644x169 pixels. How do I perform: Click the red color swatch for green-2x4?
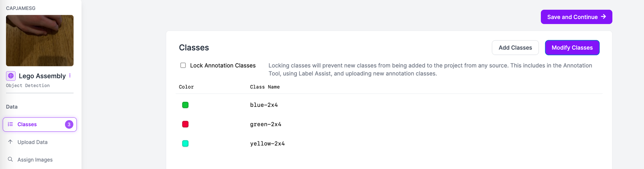[185, 124]
